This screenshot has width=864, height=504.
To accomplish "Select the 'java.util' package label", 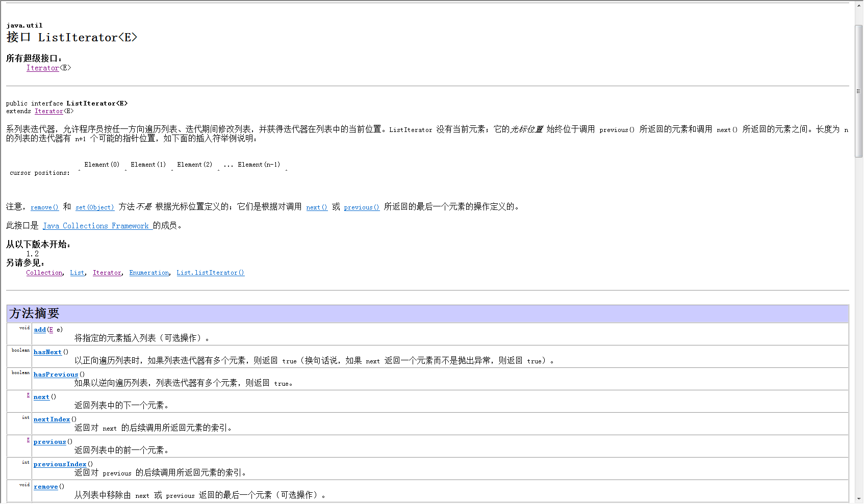I will (x=24, y=25).
